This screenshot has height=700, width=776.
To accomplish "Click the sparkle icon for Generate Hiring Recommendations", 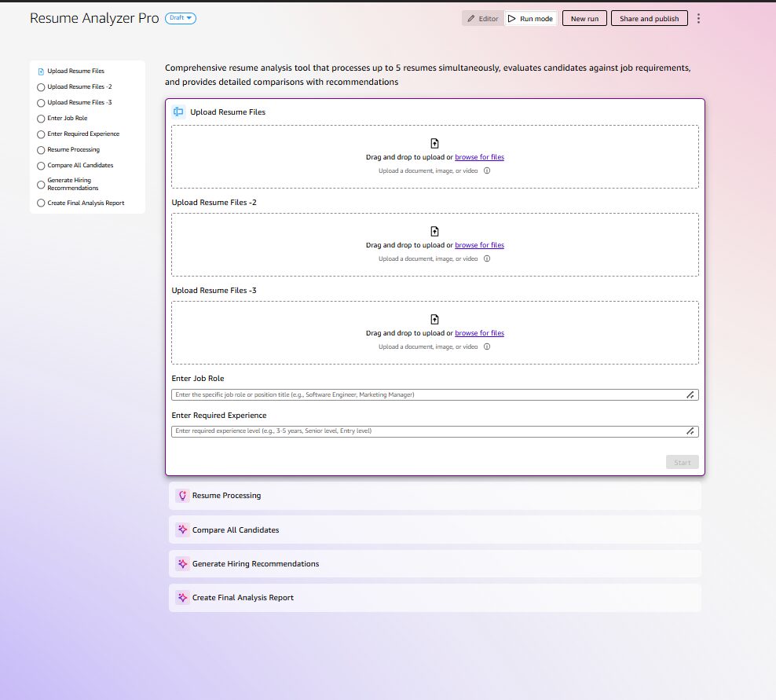I will pos(182,564).
